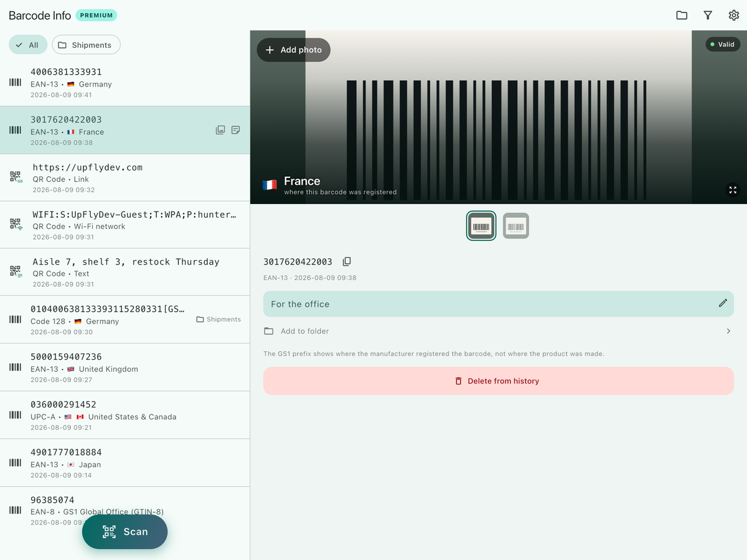Expand barcode photo to fullscreen
Screen dimensions: 747x560
733,190
